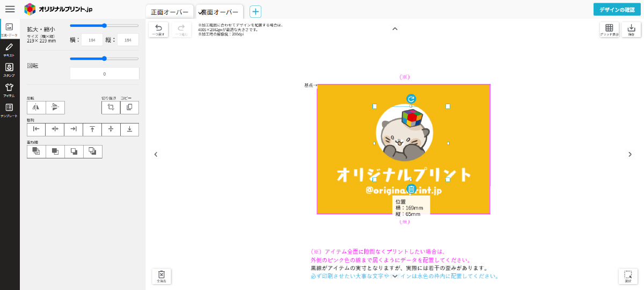
Task: Click the 縦 height input field
Action: click(x=128, y=40)
